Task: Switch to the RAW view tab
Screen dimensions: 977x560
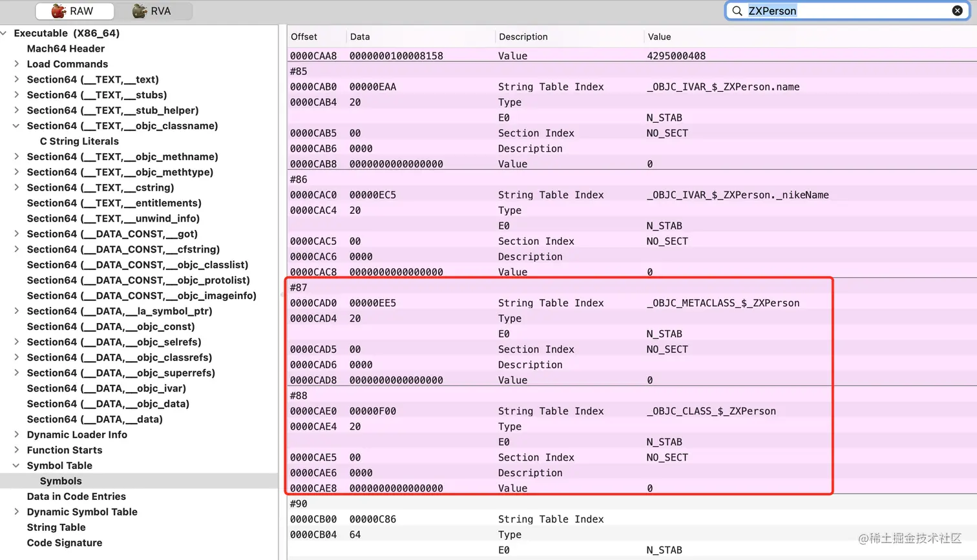Action: (x=74, y=11)
